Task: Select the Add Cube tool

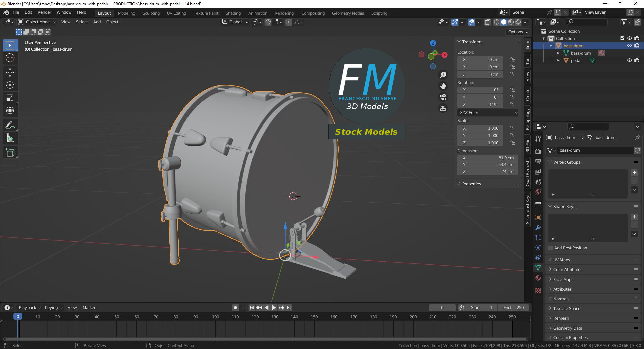Action: pos(10,153)
